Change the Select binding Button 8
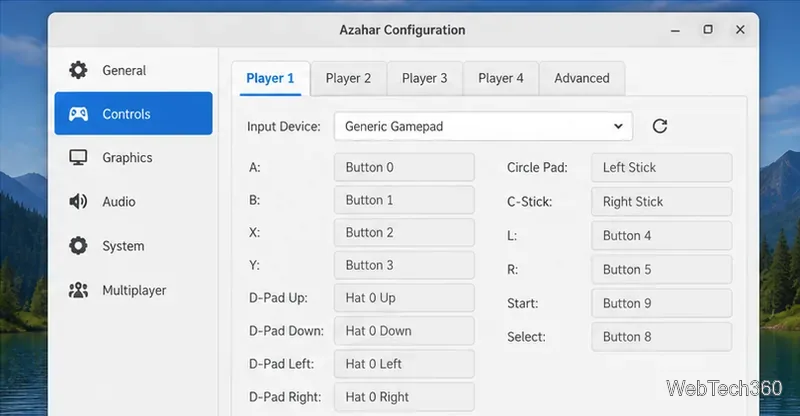 (662, 337)
